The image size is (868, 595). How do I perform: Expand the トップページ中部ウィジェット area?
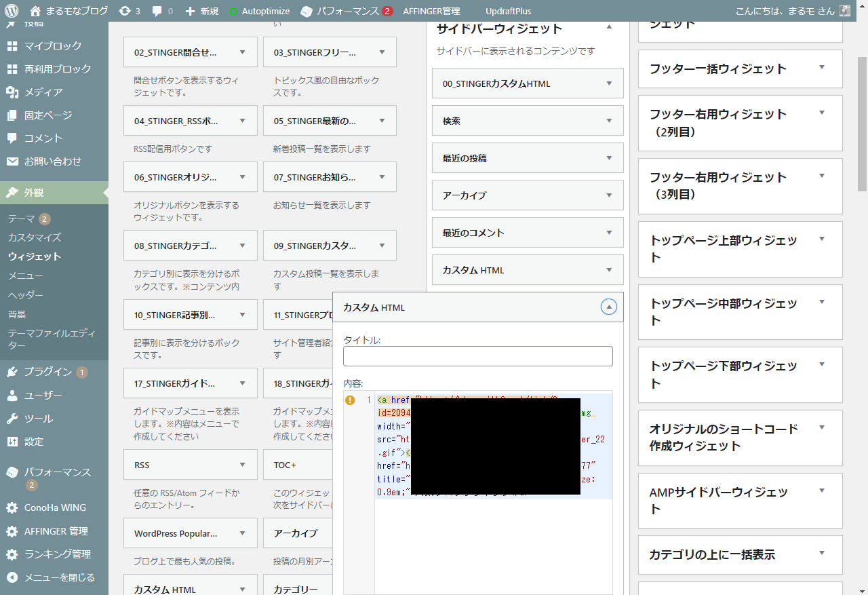[x=822, y=302]
